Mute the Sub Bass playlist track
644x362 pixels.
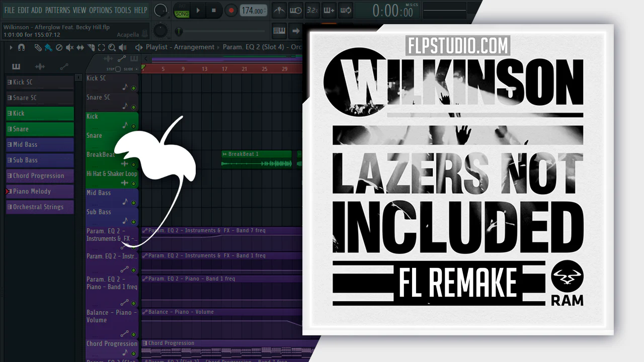point(134,222)
